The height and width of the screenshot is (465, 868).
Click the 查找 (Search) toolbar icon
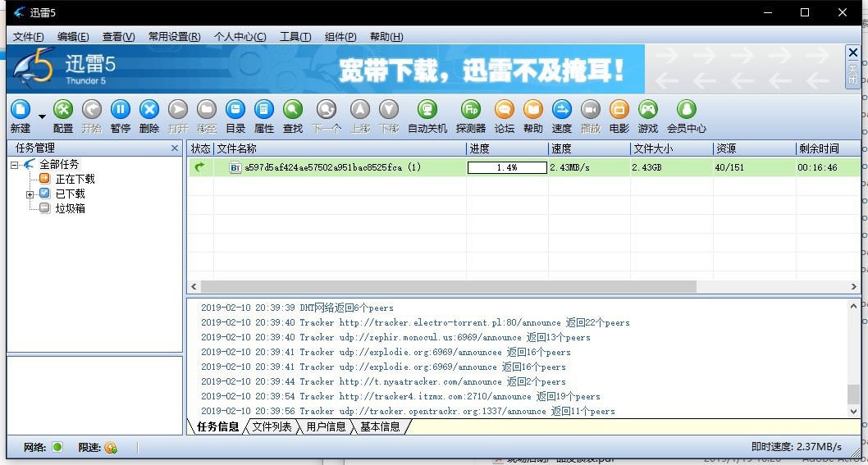point(292,109)
